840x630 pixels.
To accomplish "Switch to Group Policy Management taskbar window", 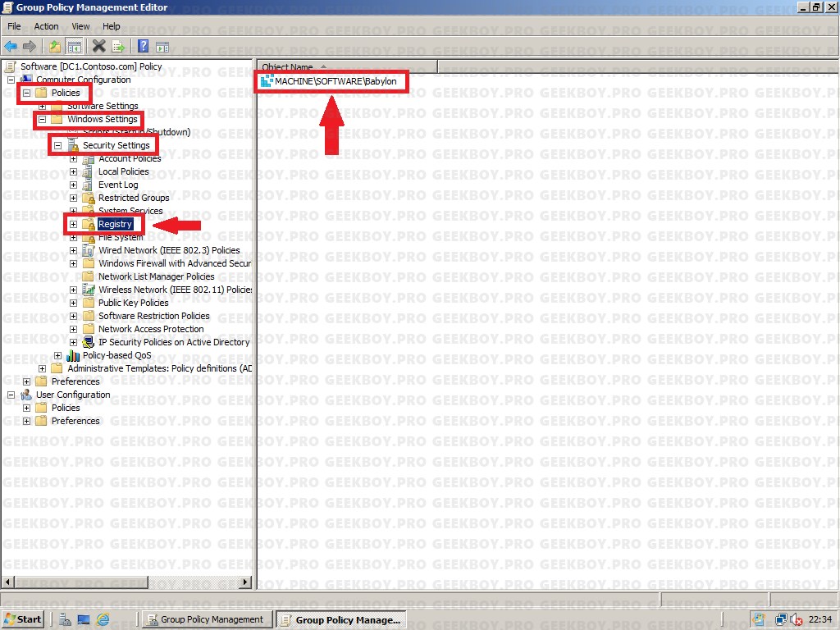I will coord(207,620).
